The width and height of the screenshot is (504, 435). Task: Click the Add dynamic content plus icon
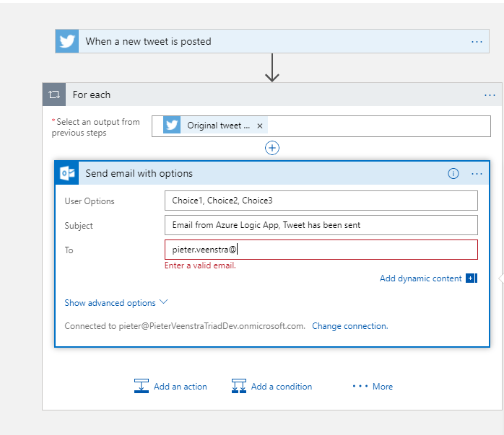point(472,278)
